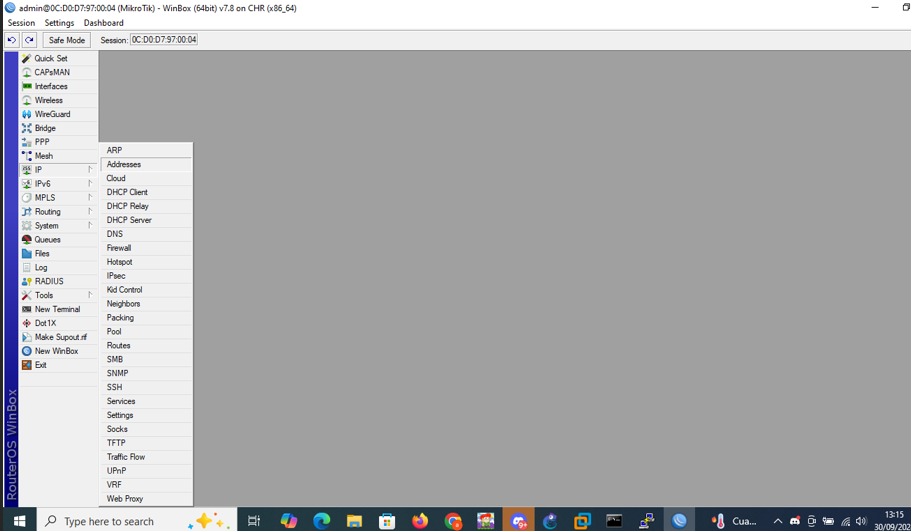Expand the MPLS submenu
This screenshot has height=531, width=911.
(58, 198)
